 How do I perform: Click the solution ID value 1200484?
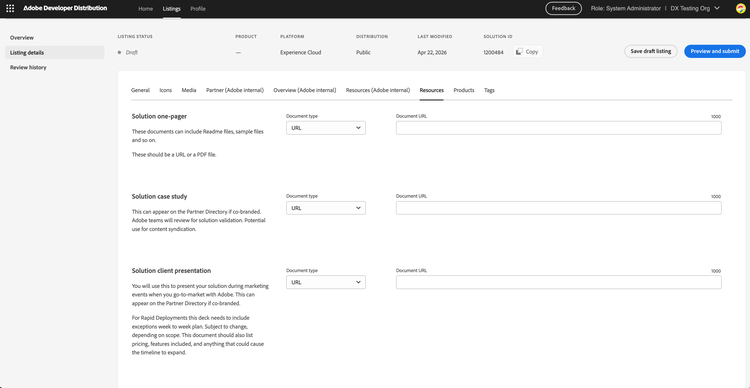(493, 53)
